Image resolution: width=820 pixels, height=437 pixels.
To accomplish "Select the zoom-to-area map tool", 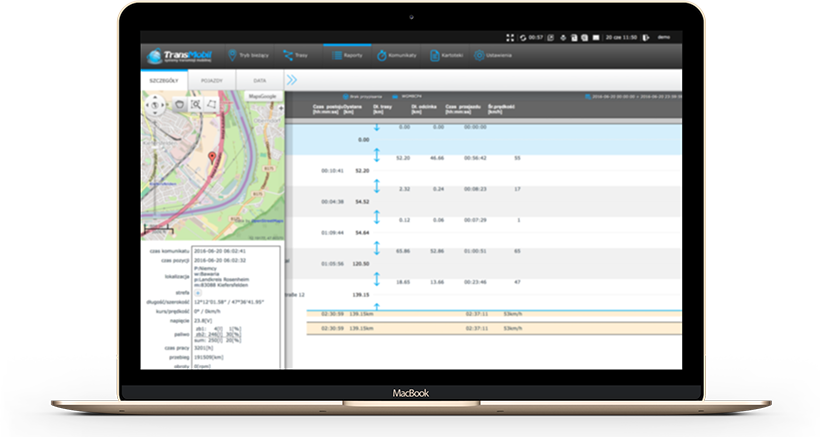I will tap(196, 104).
